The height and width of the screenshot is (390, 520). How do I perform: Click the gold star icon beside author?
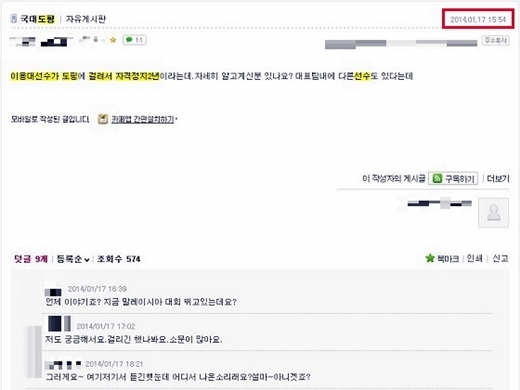113,40
